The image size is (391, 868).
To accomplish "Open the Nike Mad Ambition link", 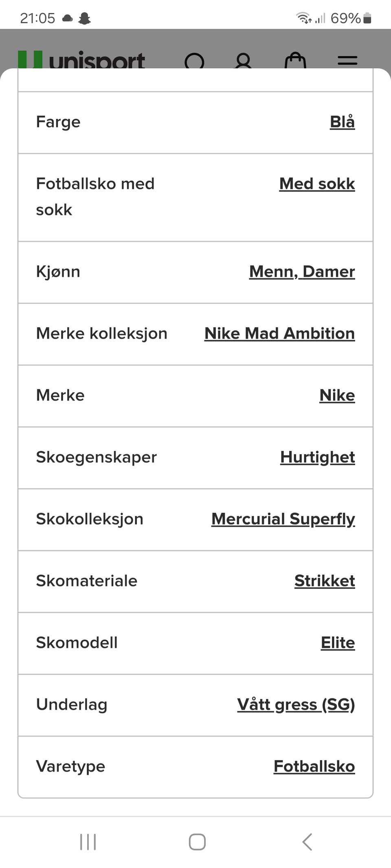I will click(280, 333).
